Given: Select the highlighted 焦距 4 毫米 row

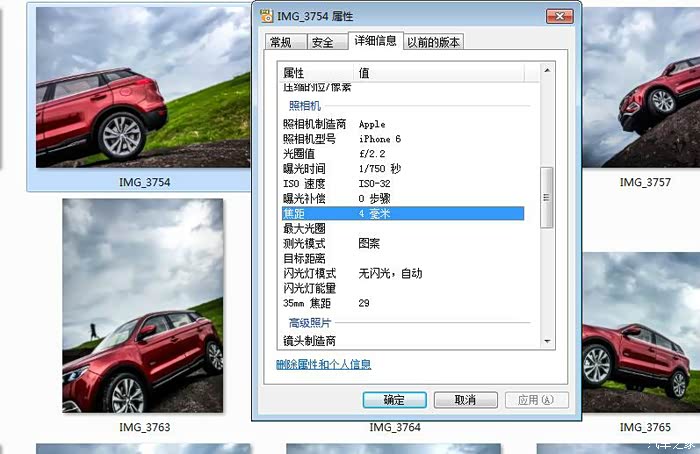Looking at the screenshot, I should coord(403,213).
